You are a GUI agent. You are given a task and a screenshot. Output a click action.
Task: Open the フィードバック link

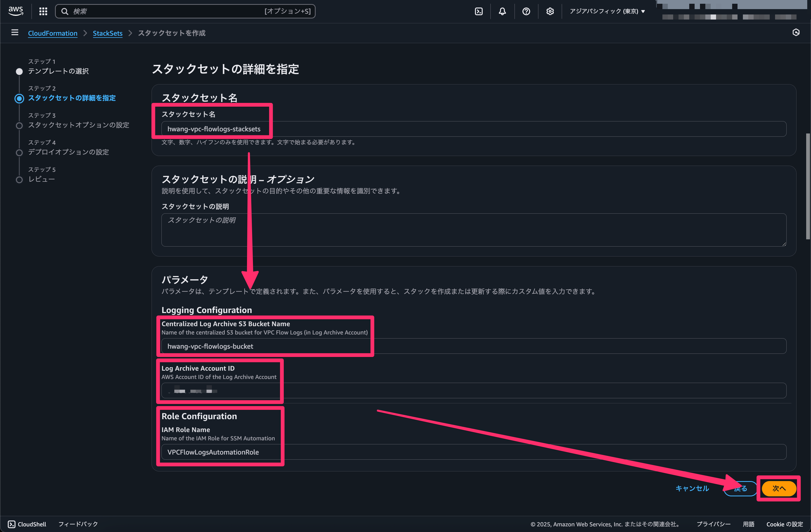[x=78, y=524]
